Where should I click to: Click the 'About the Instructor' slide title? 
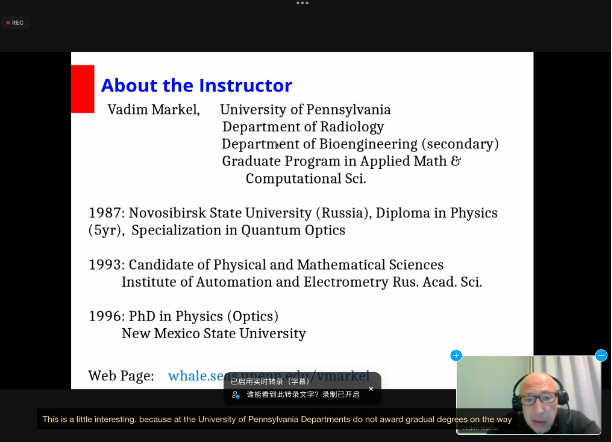coord(196,86)
